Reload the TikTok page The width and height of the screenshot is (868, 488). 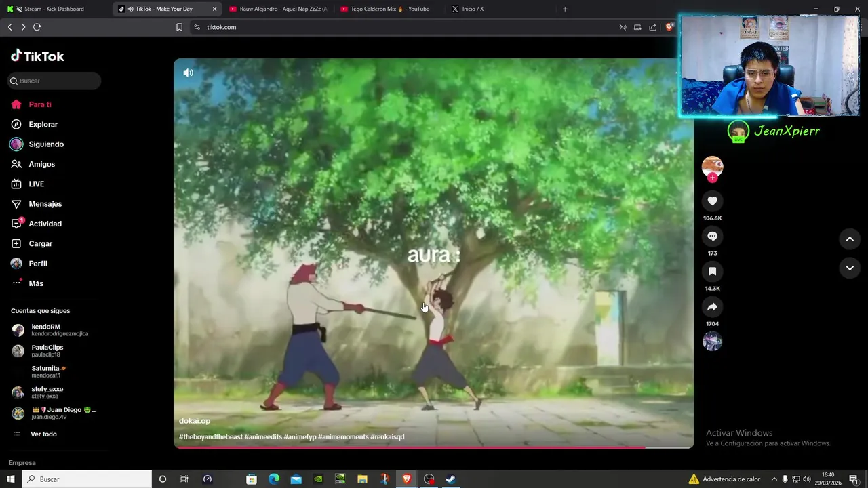click(37, 27)
